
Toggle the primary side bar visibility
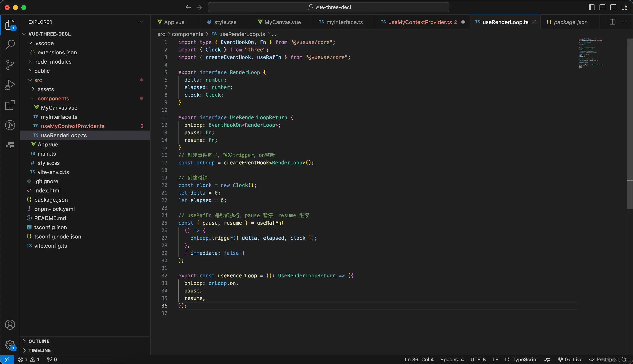click(591, 7)
